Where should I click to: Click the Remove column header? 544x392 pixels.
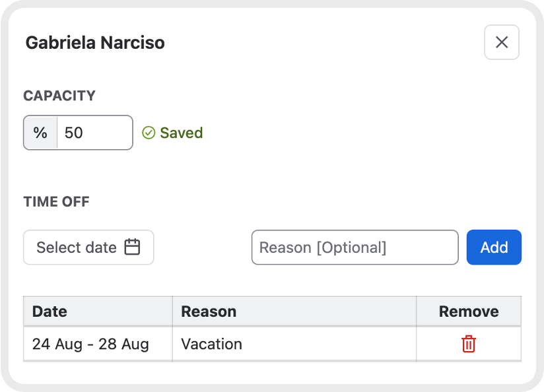tap(469, 311)
